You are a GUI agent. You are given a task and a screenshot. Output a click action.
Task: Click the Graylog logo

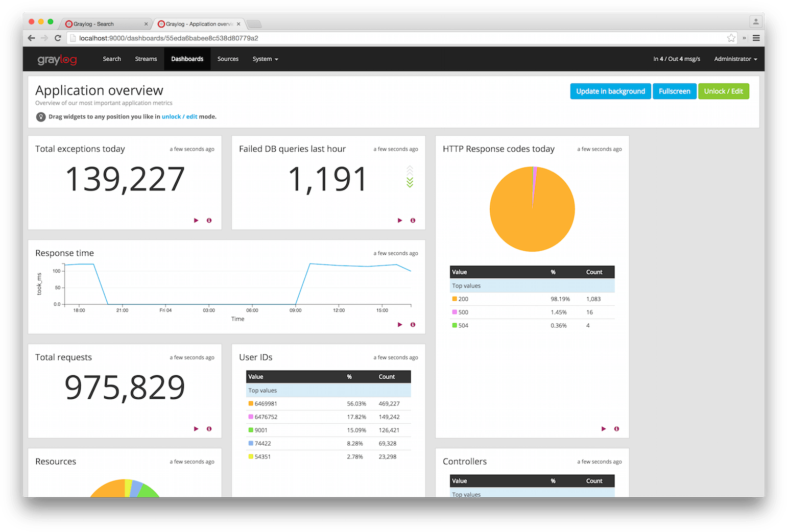57,59
